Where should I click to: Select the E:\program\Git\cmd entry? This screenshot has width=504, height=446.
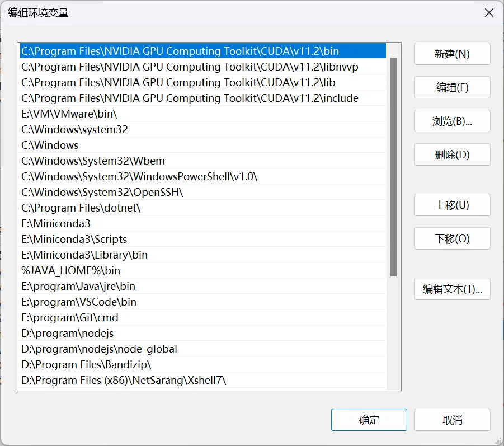point(70,318)
